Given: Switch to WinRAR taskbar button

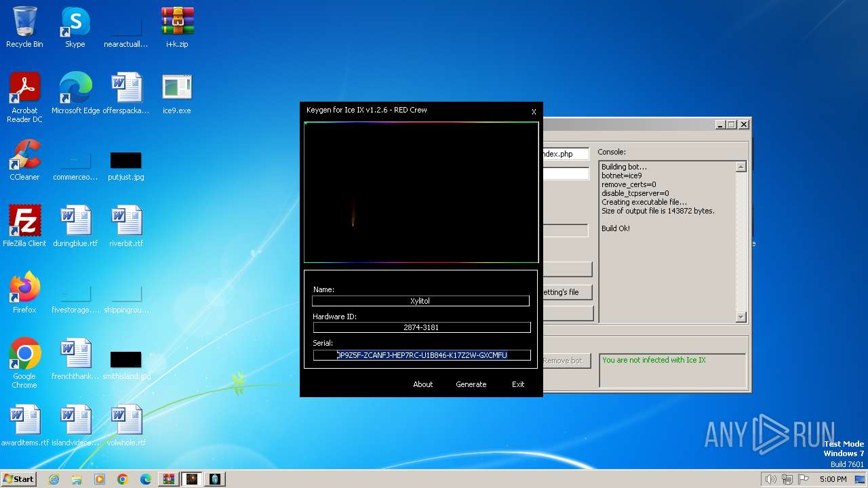Looking at the screenshot, I should pyautogui.click(x=168, y=479).
